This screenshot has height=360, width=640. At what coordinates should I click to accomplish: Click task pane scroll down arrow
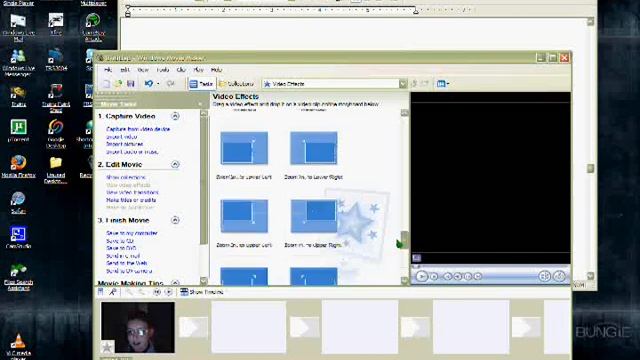tap(204, 281)
